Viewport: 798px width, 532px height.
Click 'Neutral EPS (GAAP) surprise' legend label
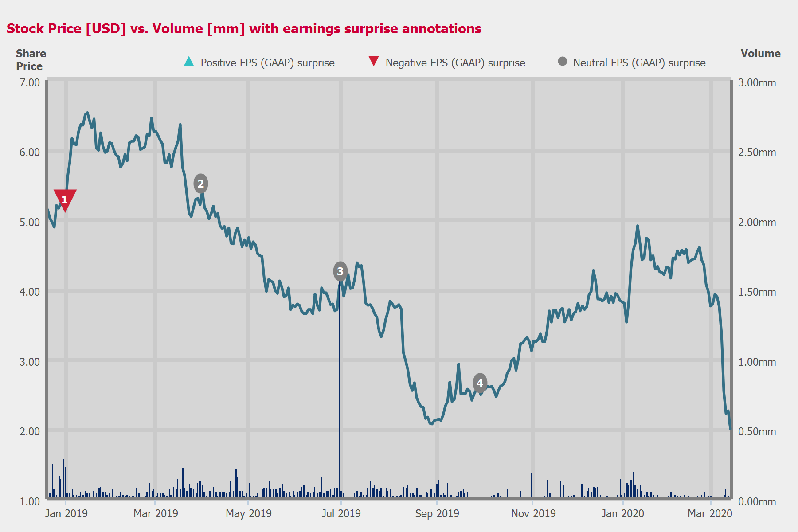tap(639, 63)
